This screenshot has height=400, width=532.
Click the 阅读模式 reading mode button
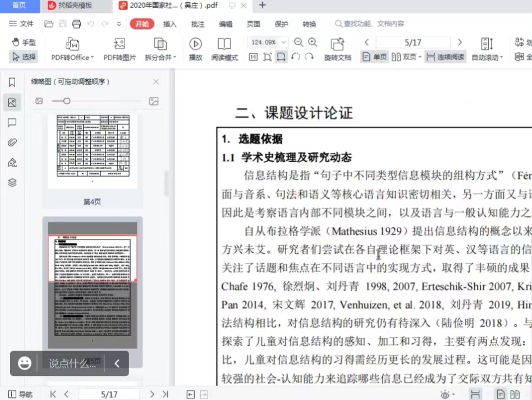(x=224, y=49)
